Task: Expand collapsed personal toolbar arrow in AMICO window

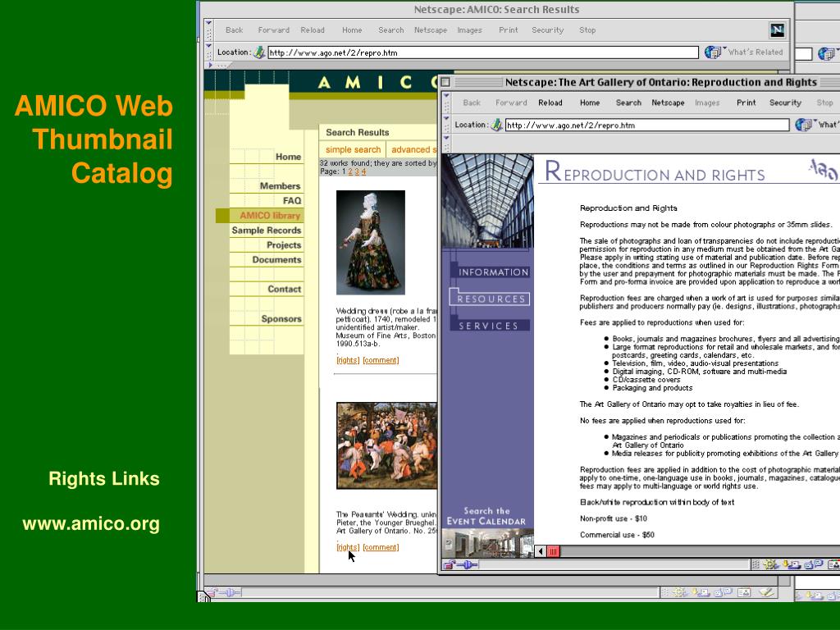Action: (211, 65)
